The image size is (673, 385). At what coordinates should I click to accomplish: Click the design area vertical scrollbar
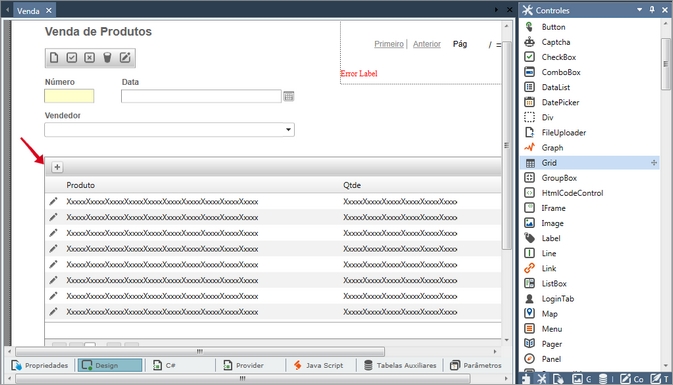click(x=506, y=145)
